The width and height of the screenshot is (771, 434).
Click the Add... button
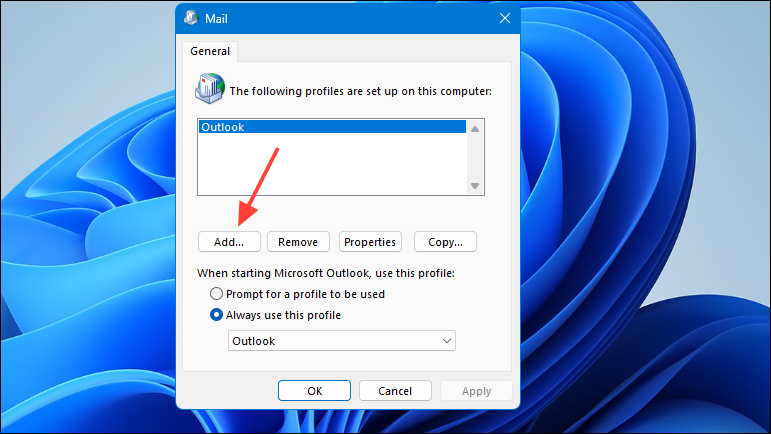pos(229,242)
